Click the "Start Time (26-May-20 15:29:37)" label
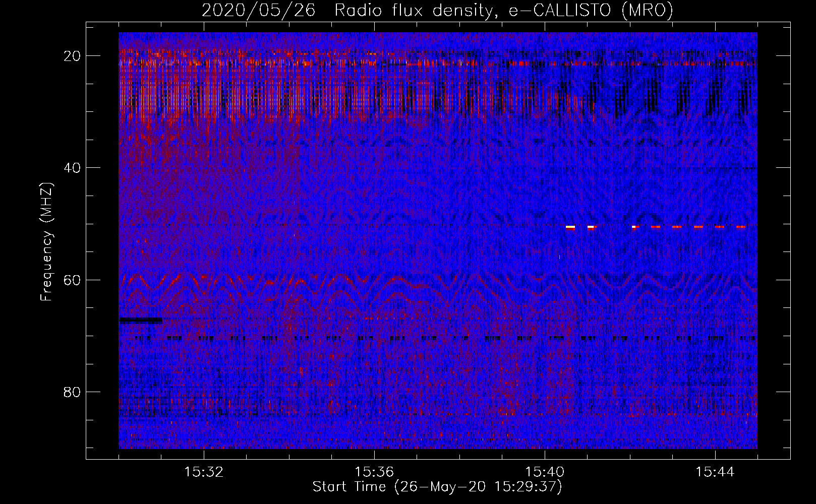The height and width of the screenshot is (504, 816). pyautogui.click(x=437, y=486)
